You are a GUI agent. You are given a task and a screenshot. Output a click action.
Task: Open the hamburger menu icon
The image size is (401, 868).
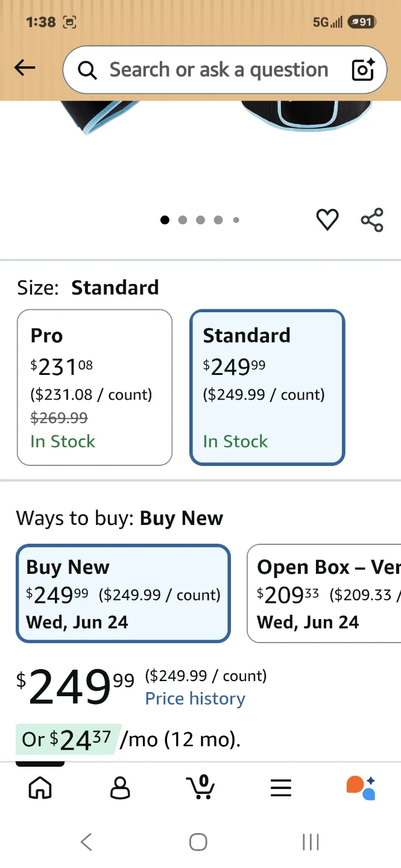(281, 787)
